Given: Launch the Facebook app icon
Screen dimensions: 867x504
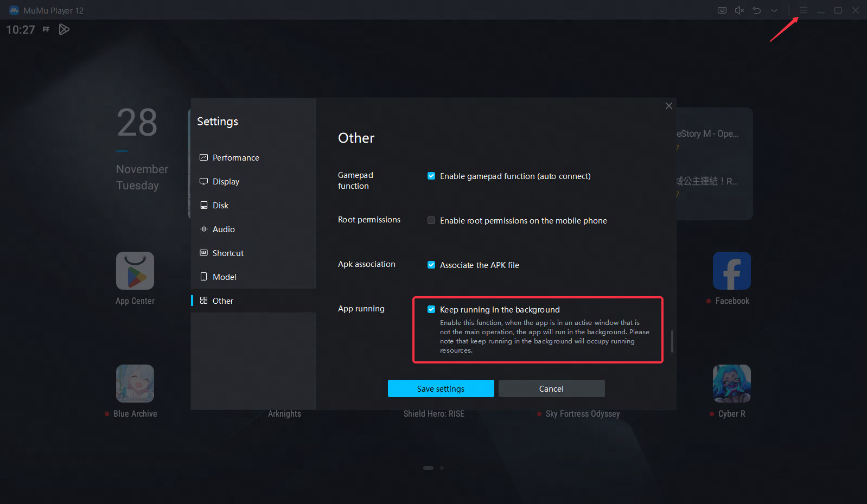Looking at the screenshot, I should (731, 271).
